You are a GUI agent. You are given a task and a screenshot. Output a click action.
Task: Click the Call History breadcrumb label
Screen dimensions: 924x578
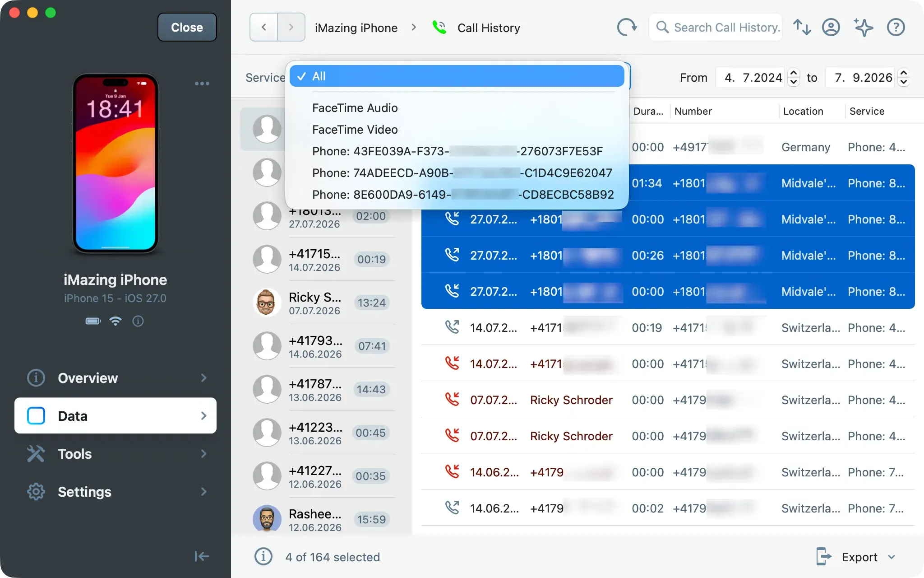[x=489, y=28]
